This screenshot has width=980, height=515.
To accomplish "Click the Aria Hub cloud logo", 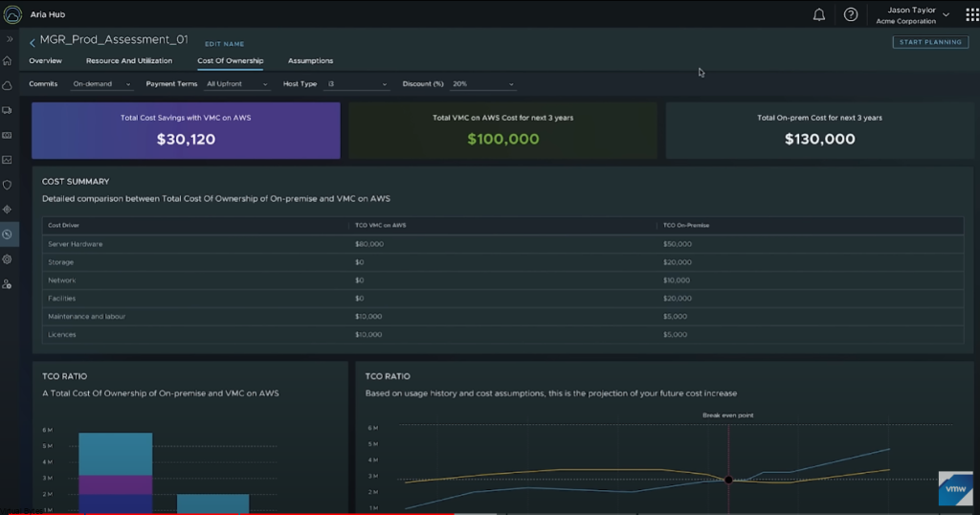I will click(11, 13).
